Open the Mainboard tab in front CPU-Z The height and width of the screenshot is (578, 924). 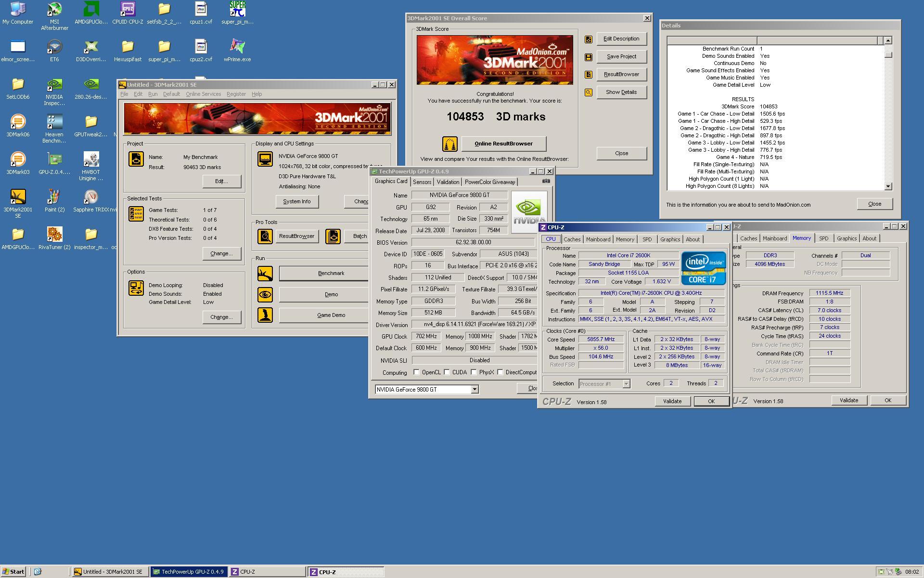598,239
